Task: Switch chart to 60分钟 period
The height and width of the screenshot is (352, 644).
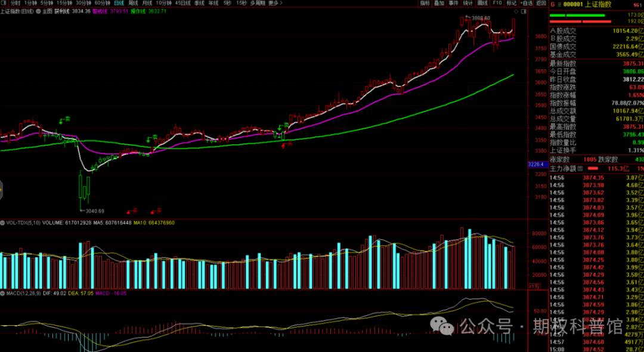Action: coord(103,3)
